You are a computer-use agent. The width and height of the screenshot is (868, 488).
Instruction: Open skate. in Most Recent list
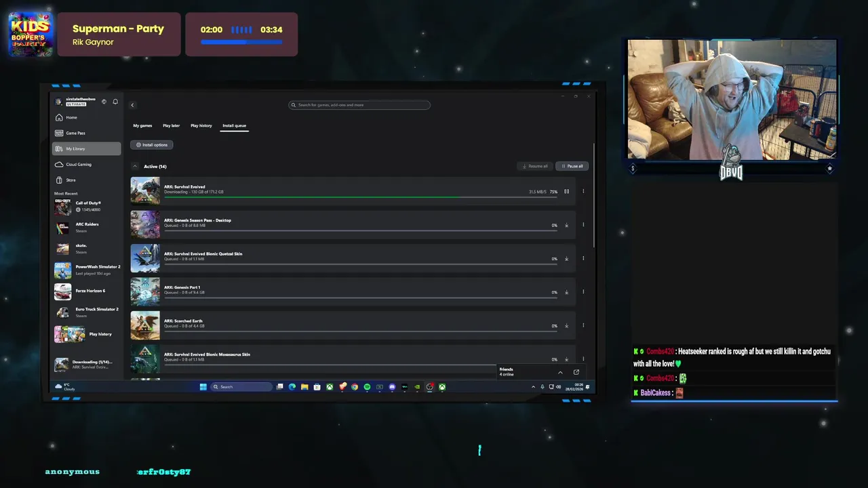click(x=87, y=248)
